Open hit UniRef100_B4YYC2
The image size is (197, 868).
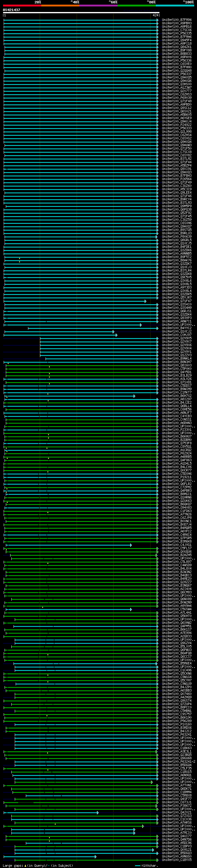(x=177, y=328)
